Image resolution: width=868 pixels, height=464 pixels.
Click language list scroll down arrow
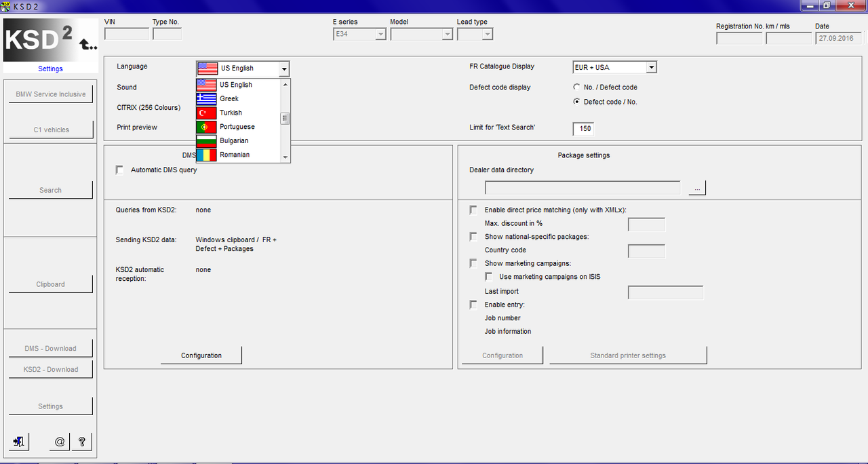pyautogui.click(x=285, y=157)
